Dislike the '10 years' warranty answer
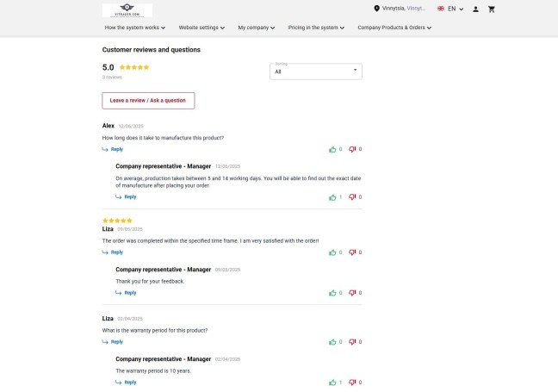 (x=352, y=383)
